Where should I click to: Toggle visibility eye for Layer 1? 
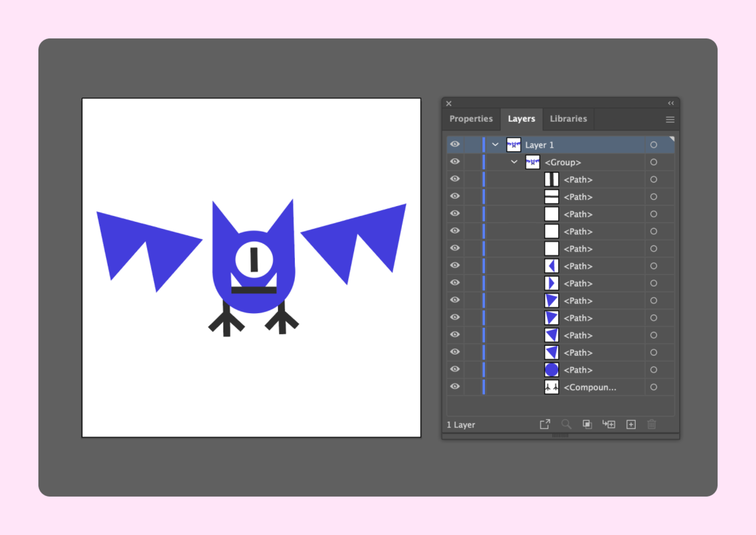(x=455, y=145)
